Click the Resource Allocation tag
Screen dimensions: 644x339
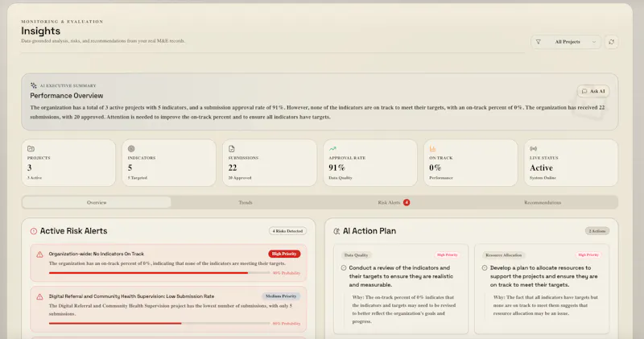504,255
